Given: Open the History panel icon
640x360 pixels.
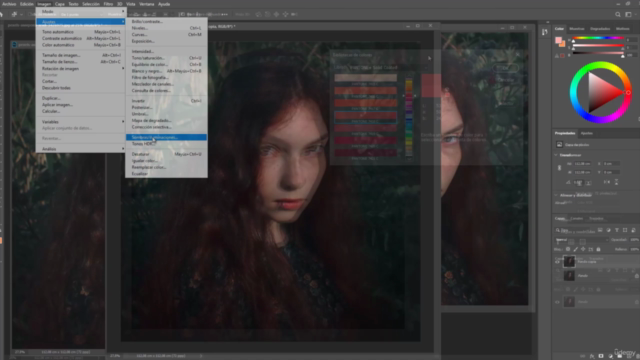Looking at the screenshot, I should point(544,32).
